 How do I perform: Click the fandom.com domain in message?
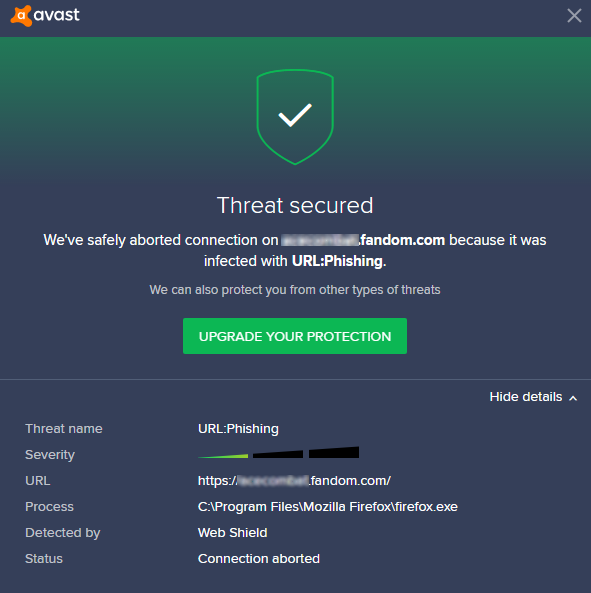point(402,240)
